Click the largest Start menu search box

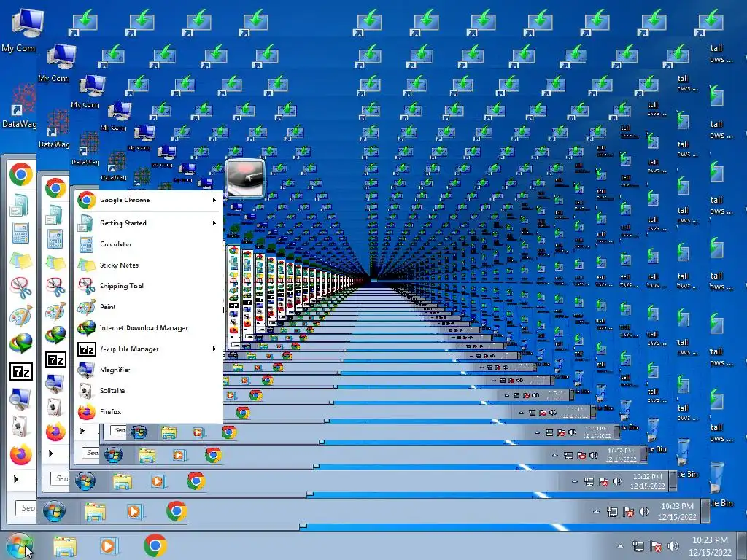click(26, 508)
